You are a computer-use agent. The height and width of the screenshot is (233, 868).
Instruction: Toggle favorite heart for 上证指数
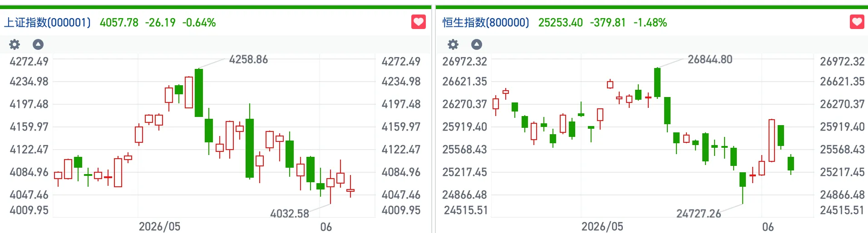pos(419,22)
